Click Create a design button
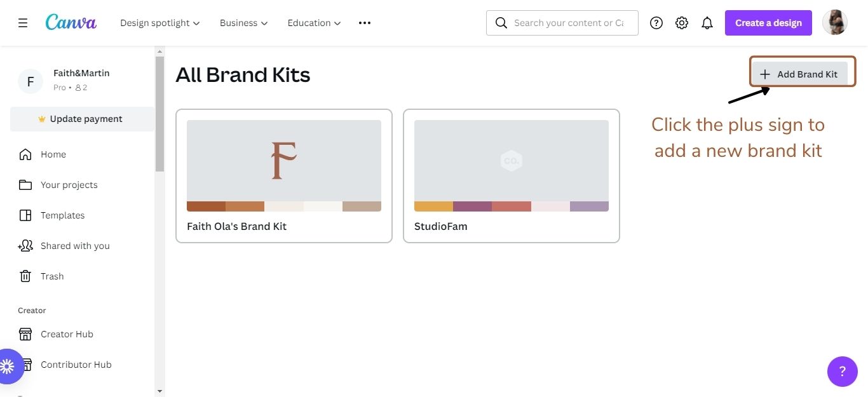 click(x=768, y=23)
